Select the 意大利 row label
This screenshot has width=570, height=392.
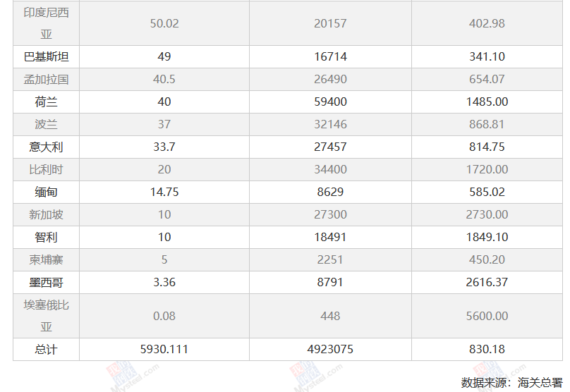[46, 147]
